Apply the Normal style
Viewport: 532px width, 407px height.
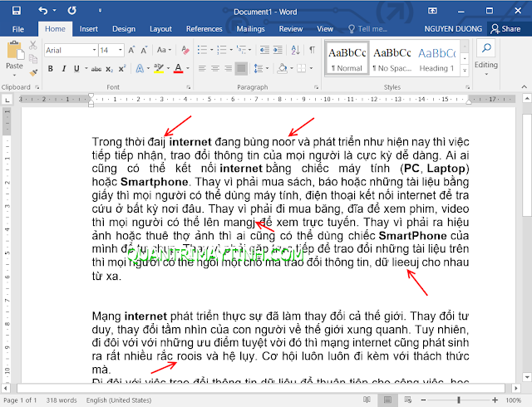click(347, 58)
